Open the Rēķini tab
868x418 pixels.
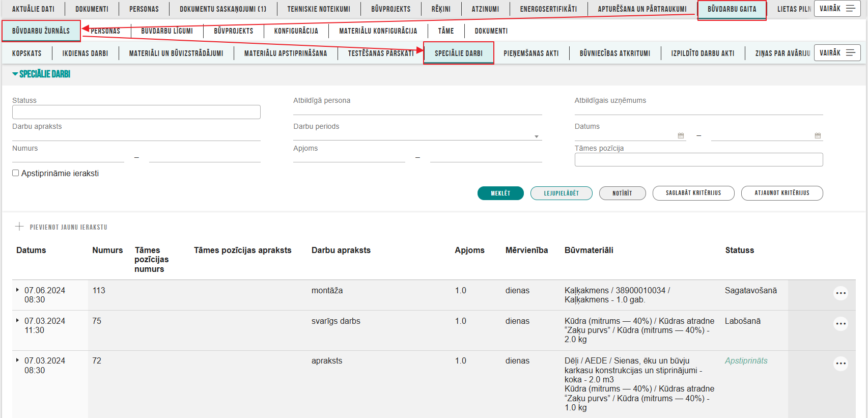click(441, 9)
